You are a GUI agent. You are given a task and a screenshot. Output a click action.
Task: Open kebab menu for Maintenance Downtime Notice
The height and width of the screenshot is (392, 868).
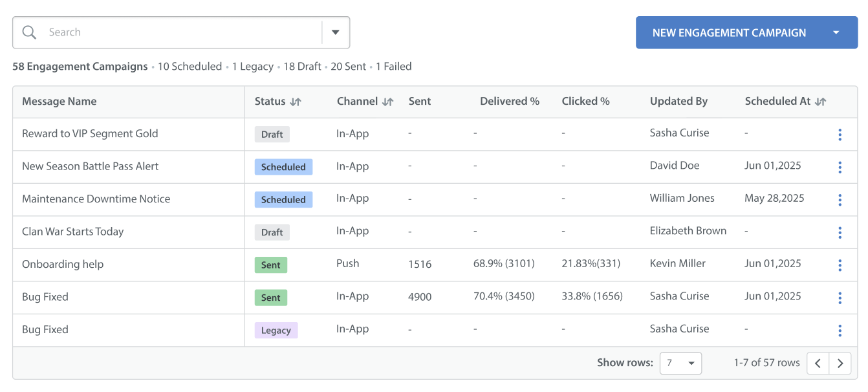[x=840, y=200]
